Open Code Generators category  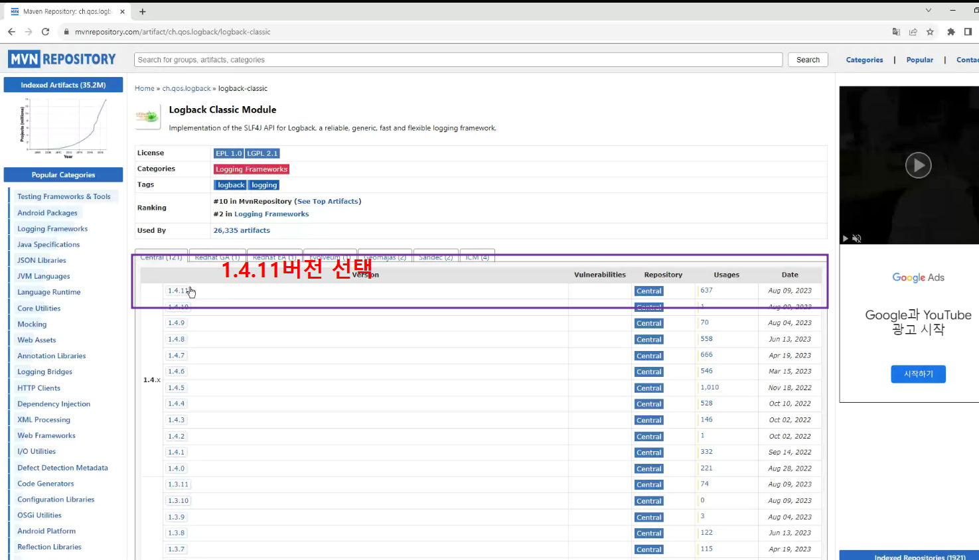pos(46,484)
